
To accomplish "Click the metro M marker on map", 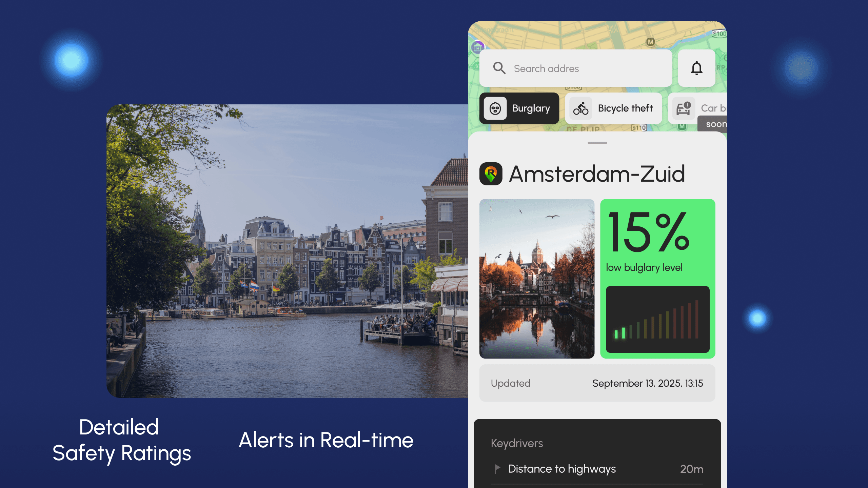I will point(650,42).
